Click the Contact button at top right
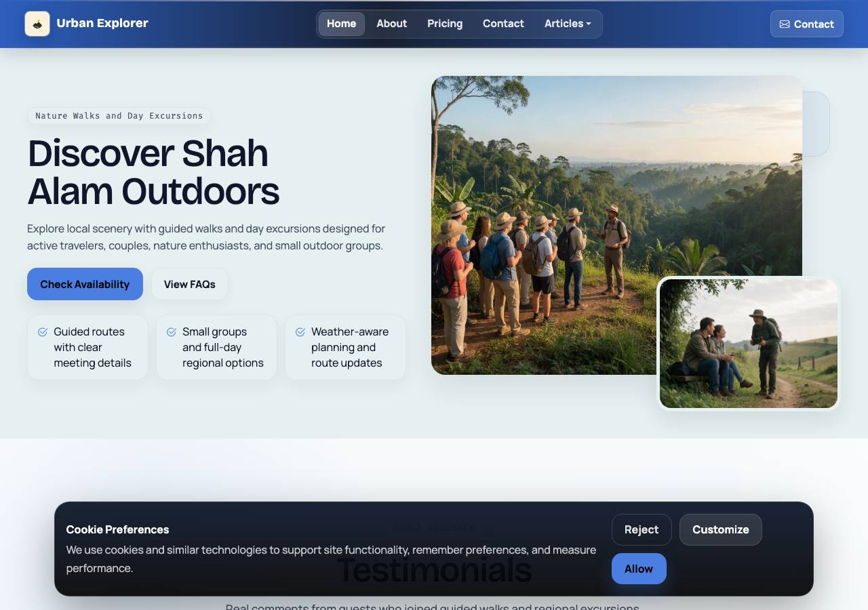 [807, 24]
